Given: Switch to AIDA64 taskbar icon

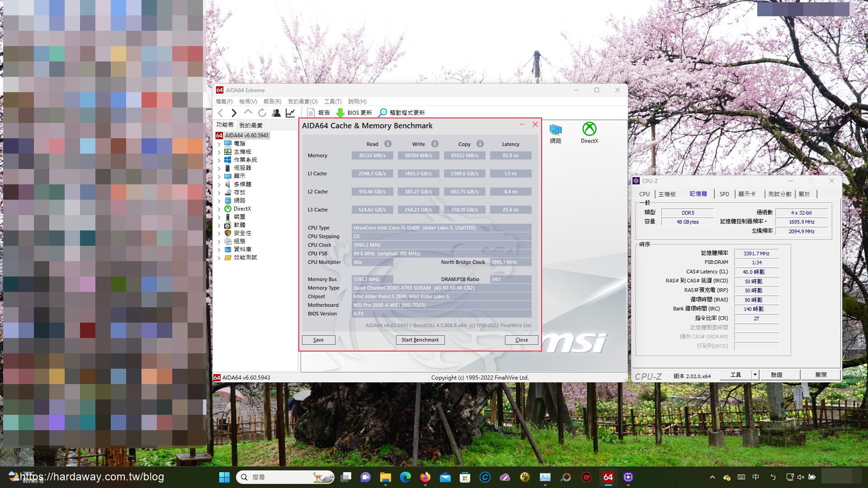Looking at the screenshot, I should click(608, 477).
